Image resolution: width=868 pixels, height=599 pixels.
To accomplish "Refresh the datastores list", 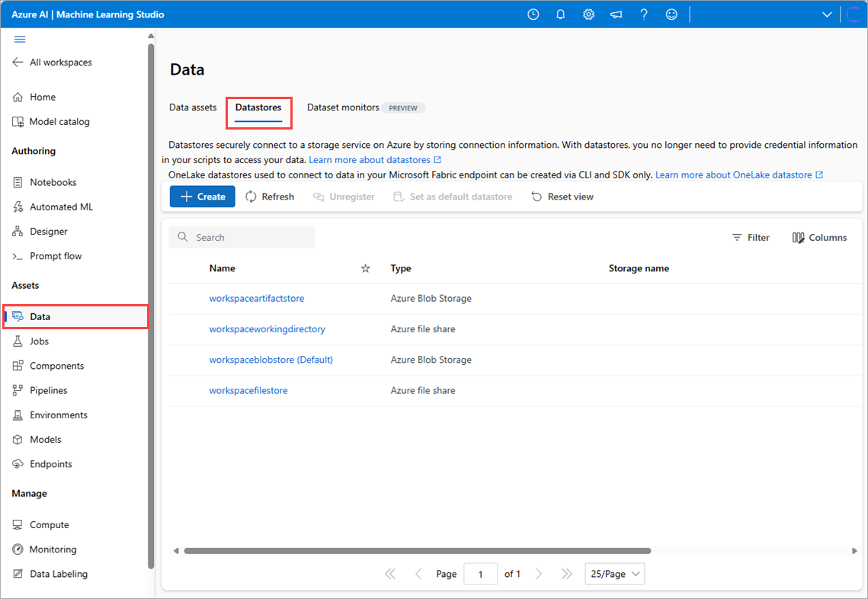I will coord(270,197).
